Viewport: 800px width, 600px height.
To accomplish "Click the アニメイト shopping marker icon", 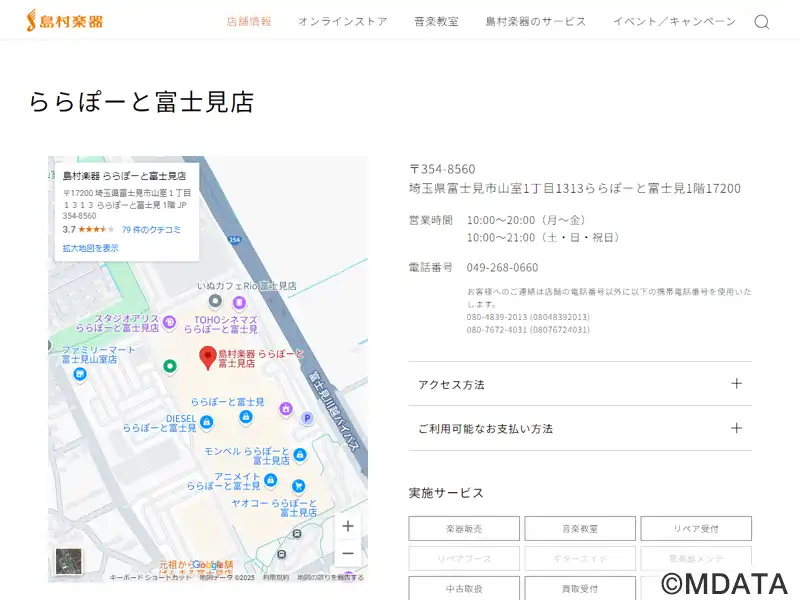I will pyautogui.click(x=270, y=480).
